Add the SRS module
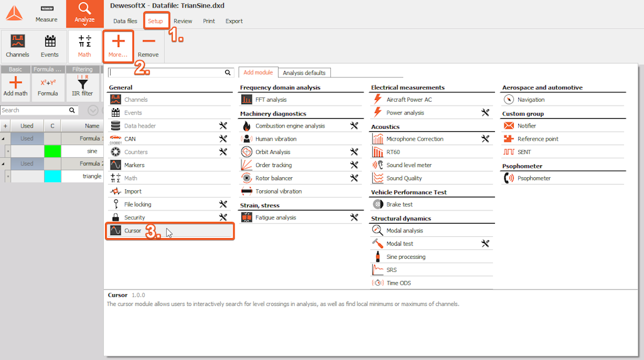Screen dimensions: 644x360 (432, 270)
